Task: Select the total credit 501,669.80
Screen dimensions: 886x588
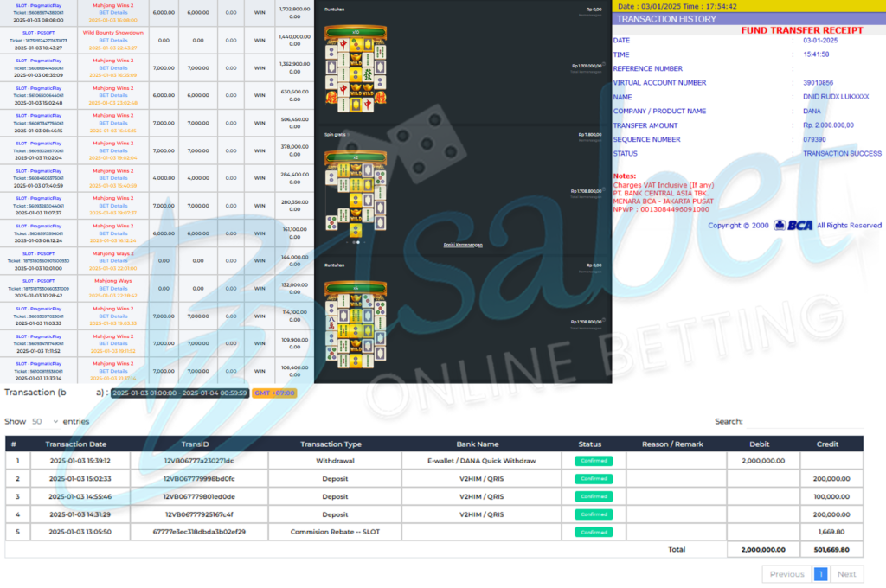Action: tap(831, 549)
